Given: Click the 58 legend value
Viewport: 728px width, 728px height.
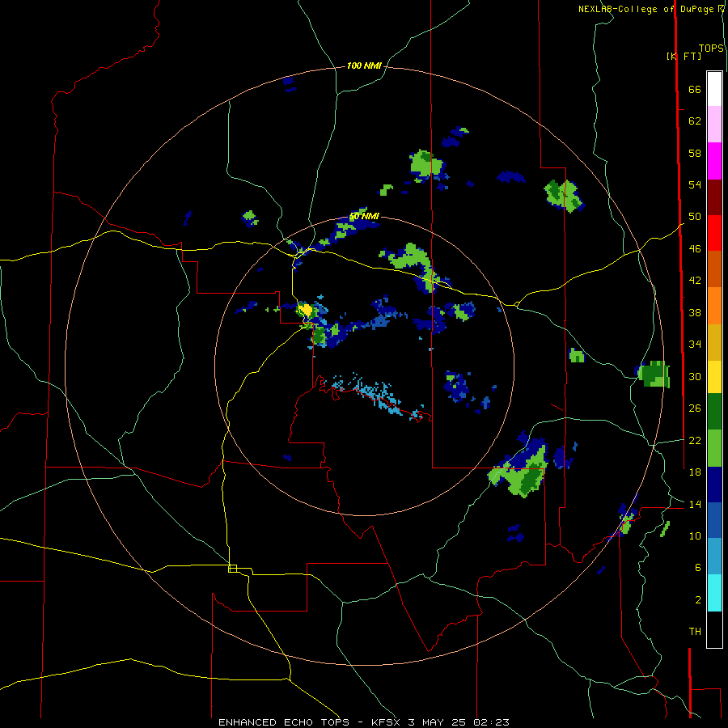Looking at the screenshot, I should pyautogui.click(x=695, y=153).
